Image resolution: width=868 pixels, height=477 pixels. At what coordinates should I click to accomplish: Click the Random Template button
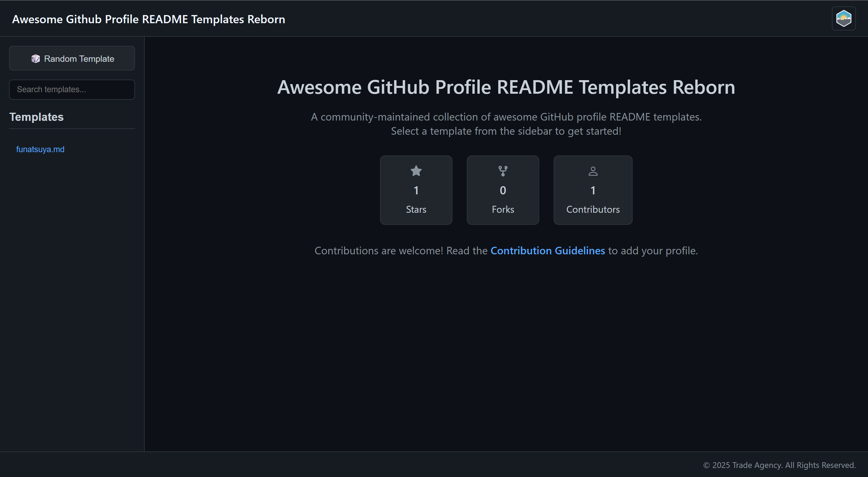(x=72, y=58)
